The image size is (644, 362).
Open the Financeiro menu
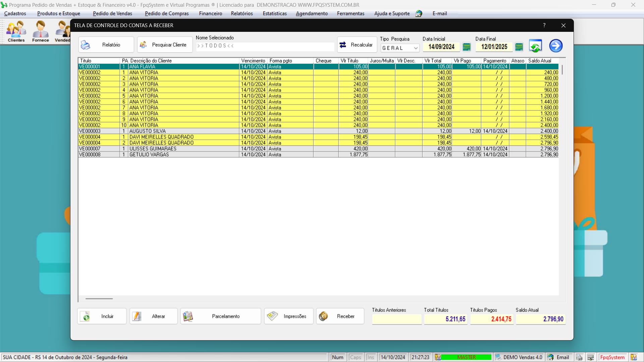click(210, 13)
